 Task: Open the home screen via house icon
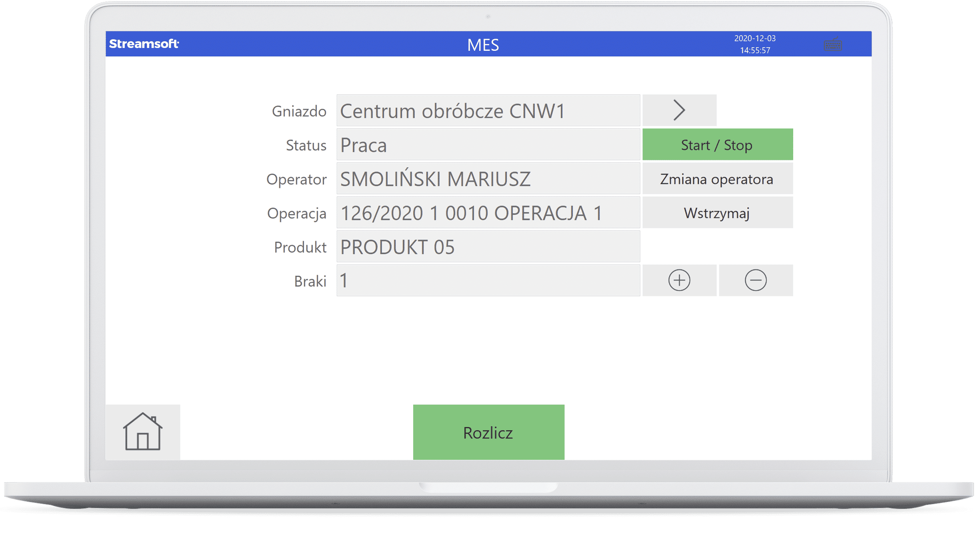click(143, 432)
